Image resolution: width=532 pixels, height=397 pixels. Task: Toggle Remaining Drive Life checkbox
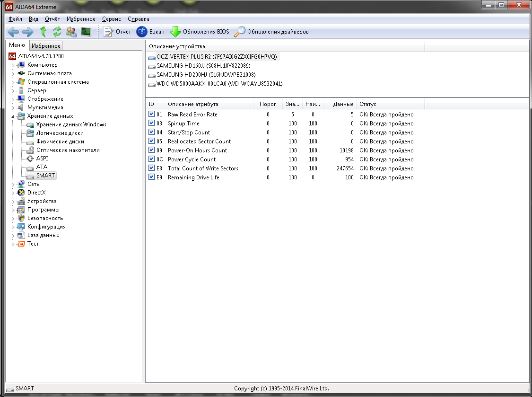pos(151,177)
